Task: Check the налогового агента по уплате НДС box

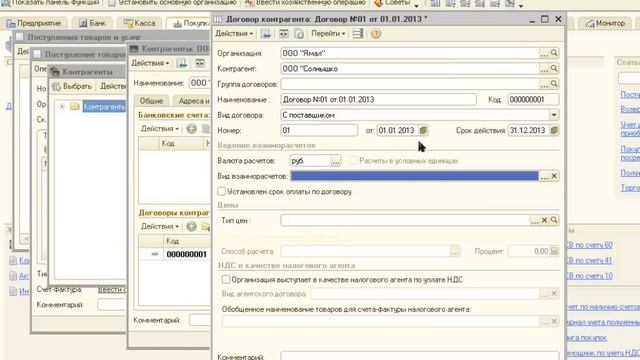Action: point(226,279)
